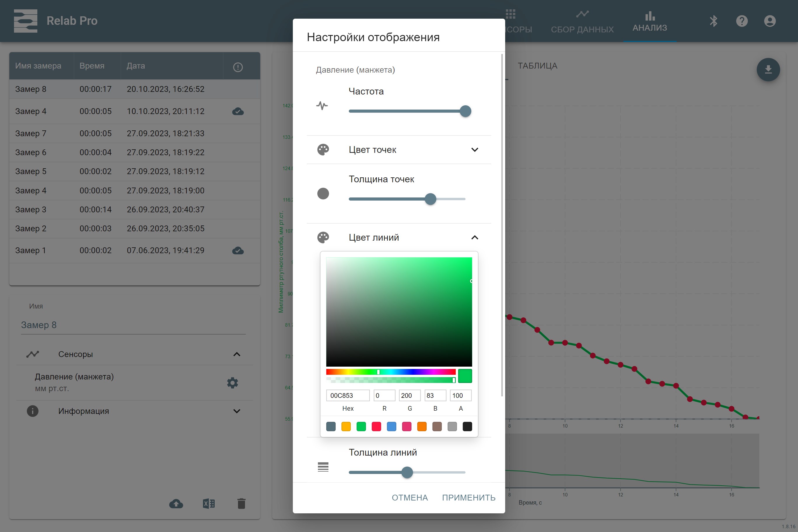This screenshot has height=532, width=798.
Task: Open sensor settings gear for Давление (манжета)
Action: point(232,383)
